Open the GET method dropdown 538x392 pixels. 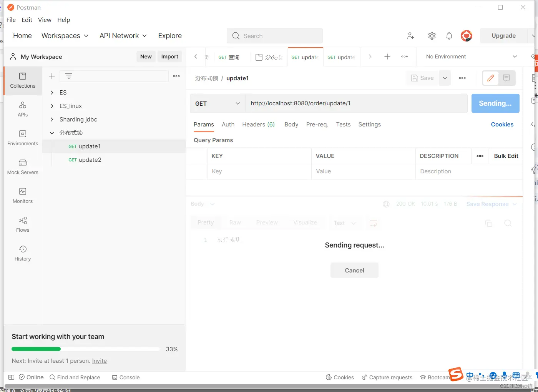[x=218, y=103]
